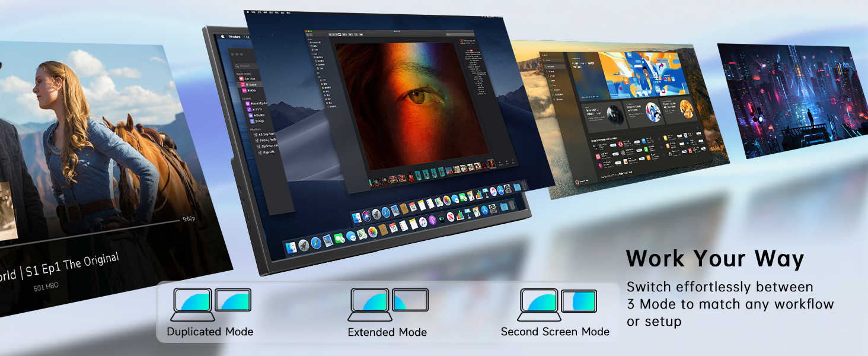Screen dimensions: 868x356
Task: Open the purple Podcasts dock icon
Action: coord(432,220)
